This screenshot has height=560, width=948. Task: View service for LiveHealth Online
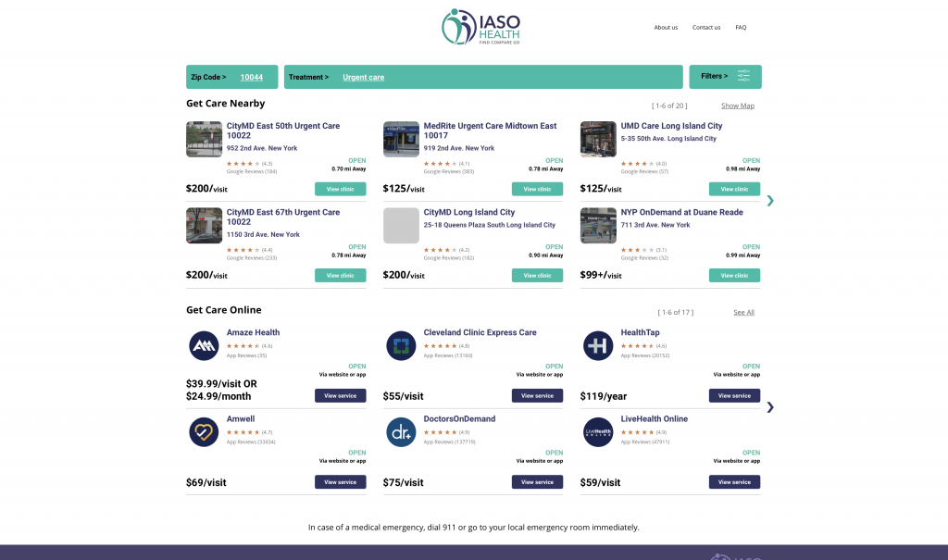click(x=734, y=482)
